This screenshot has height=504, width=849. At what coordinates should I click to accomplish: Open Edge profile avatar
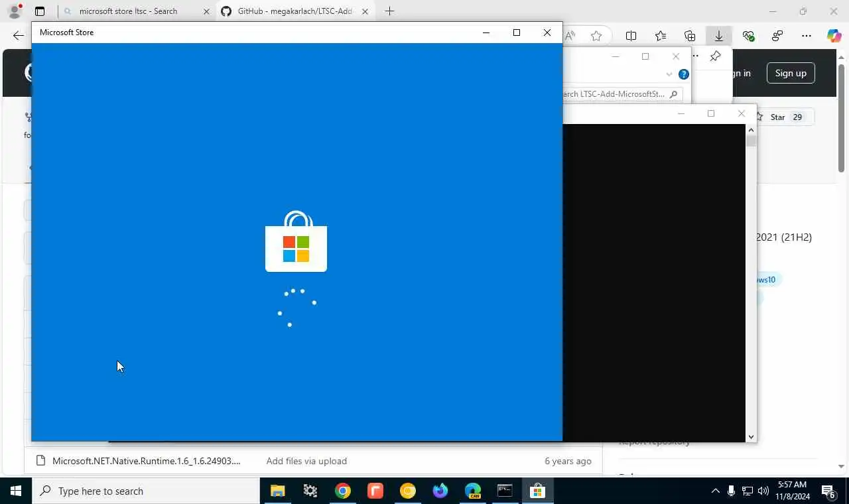point(15,11)
